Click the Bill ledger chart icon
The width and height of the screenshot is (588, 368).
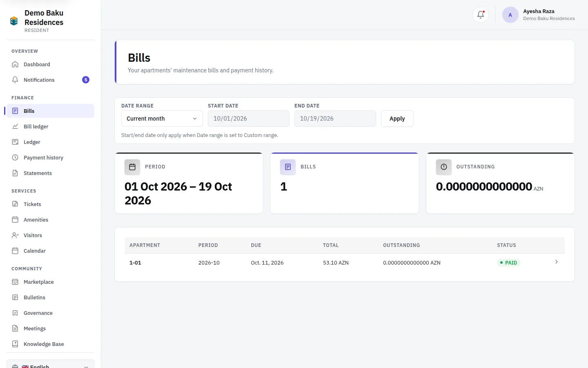(15, 126)
